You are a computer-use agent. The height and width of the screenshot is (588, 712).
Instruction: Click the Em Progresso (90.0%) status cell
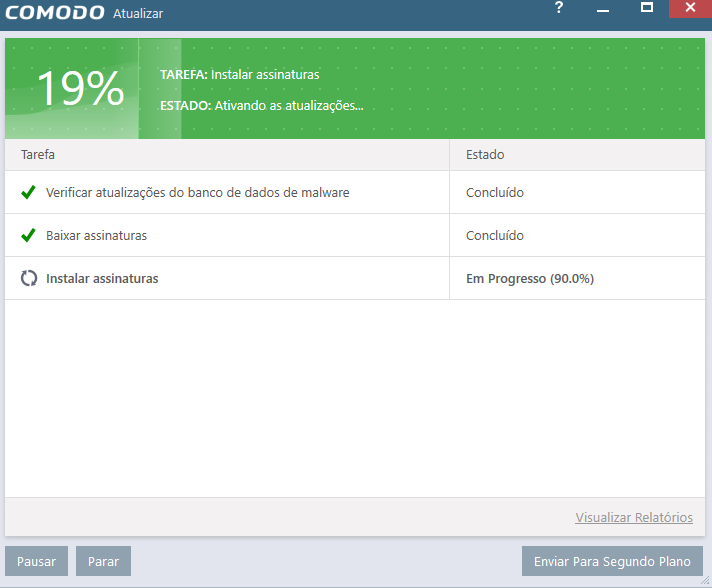530,278
